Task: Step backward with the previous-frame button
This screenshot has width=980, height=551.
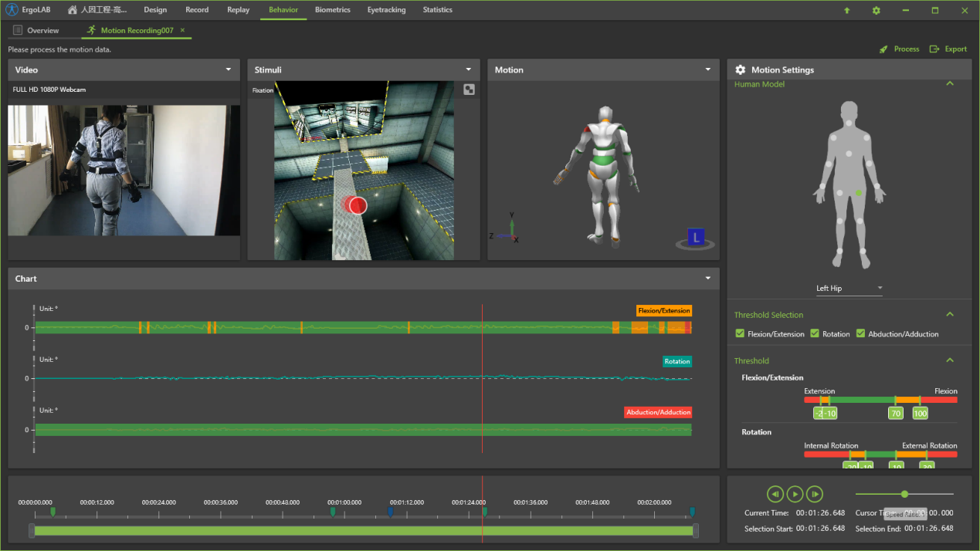Action: pyautogui.click(x=775, y=494)
